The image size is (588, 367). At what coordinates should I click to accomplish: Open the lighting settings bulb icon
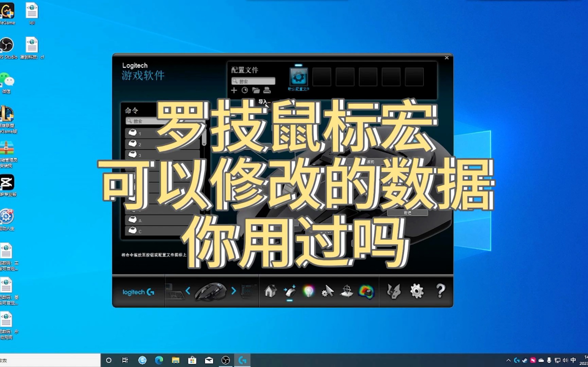(309, 291)
